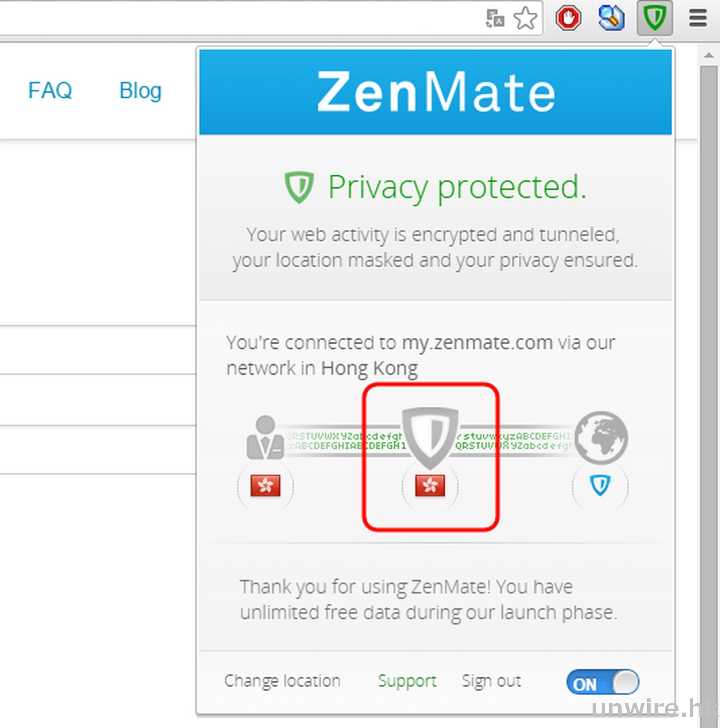
Task: Click the ZenMate header logo
Action: [x=436, y=92]
